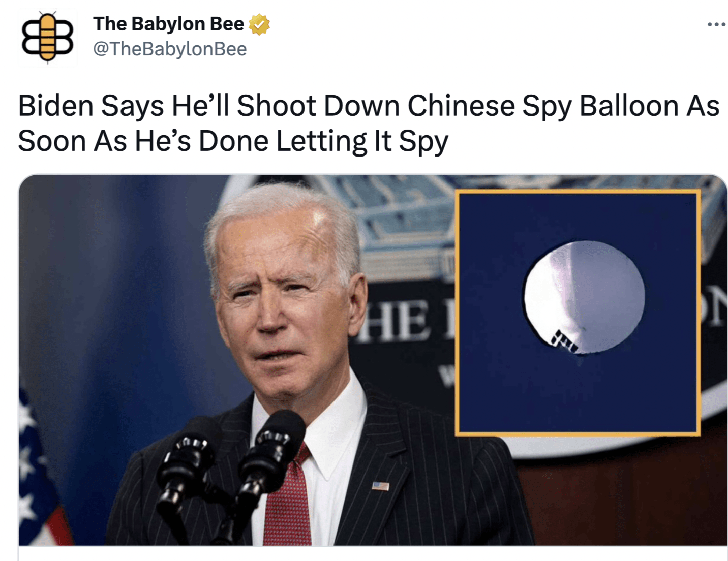Open The Babylon Bee display name
728x561 pixels.
pos(168,24)
